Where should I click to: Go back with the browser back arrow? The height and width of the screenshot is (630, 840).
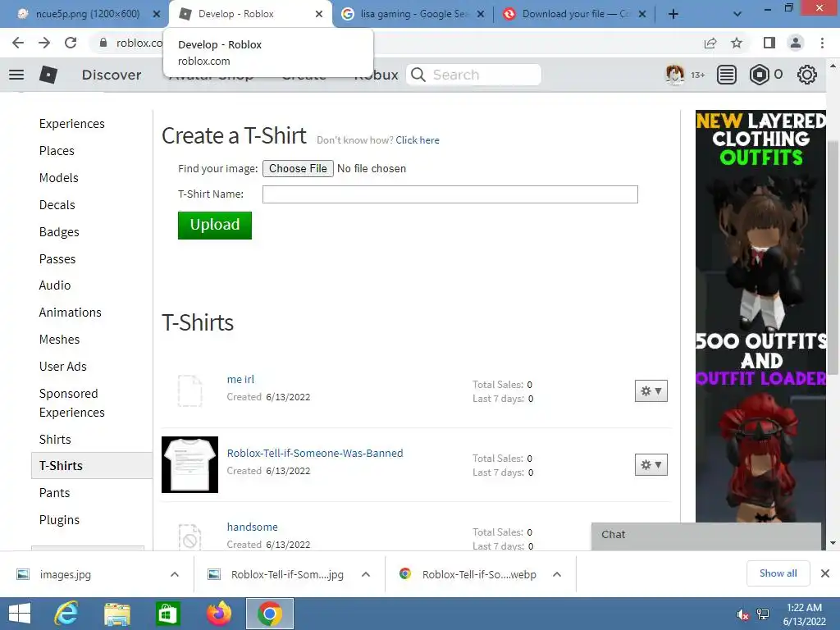coord(18,43)
